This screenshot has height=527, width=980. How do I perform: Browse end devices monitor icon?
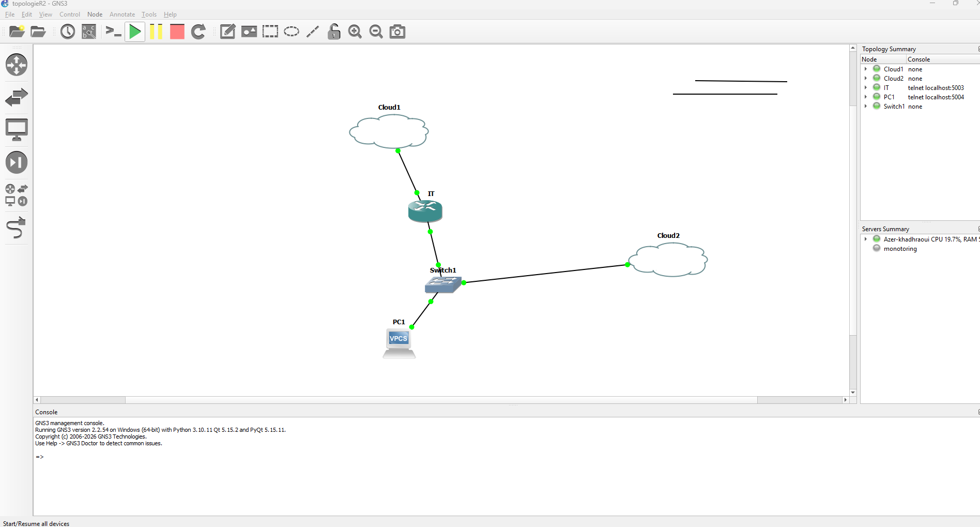17,130
